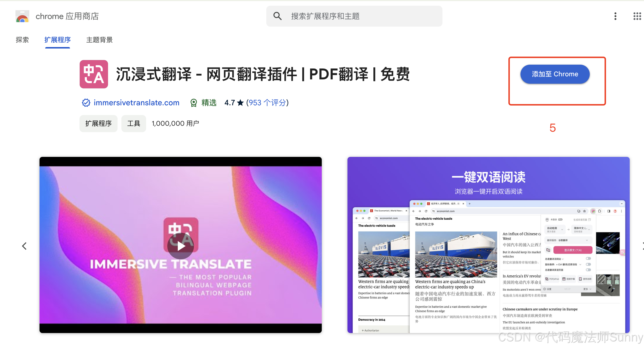Image resolution: width=644 pixels, height=348 pixels.
Task: Open the three-dot more options menu
Action: [615, 16]
